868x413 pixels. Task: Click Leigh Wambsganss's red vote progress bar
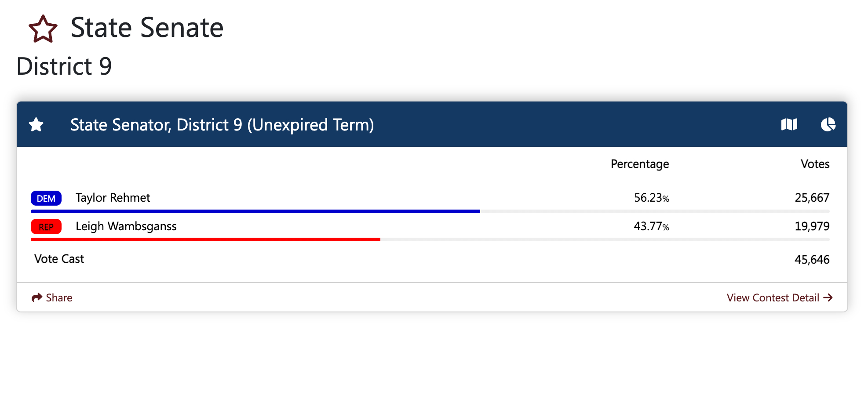click(x=205, y=239)
